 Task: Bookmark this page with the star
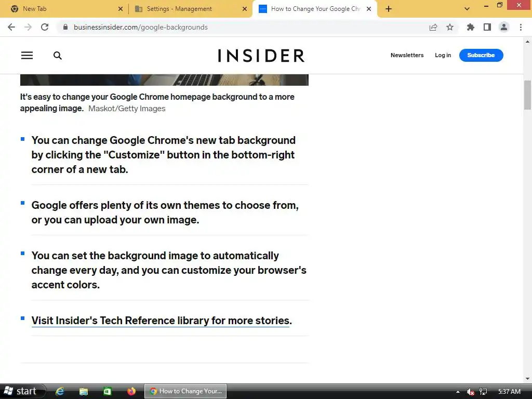point(450,27)
